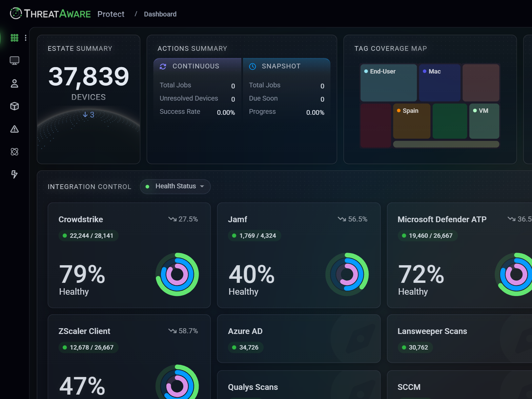Open the Azure AD integration card
The image size is (532, 399).
(299, 338)
